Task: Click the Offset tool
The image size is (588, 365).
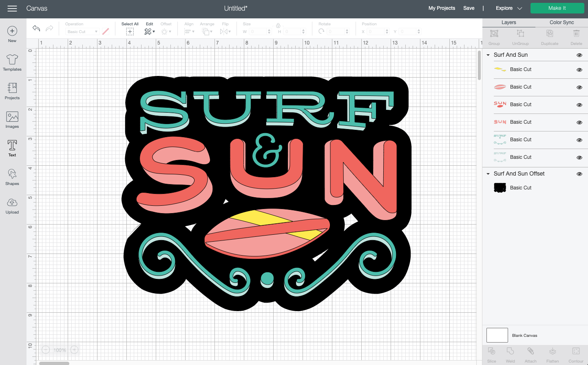Action: [x=166, y=31]
